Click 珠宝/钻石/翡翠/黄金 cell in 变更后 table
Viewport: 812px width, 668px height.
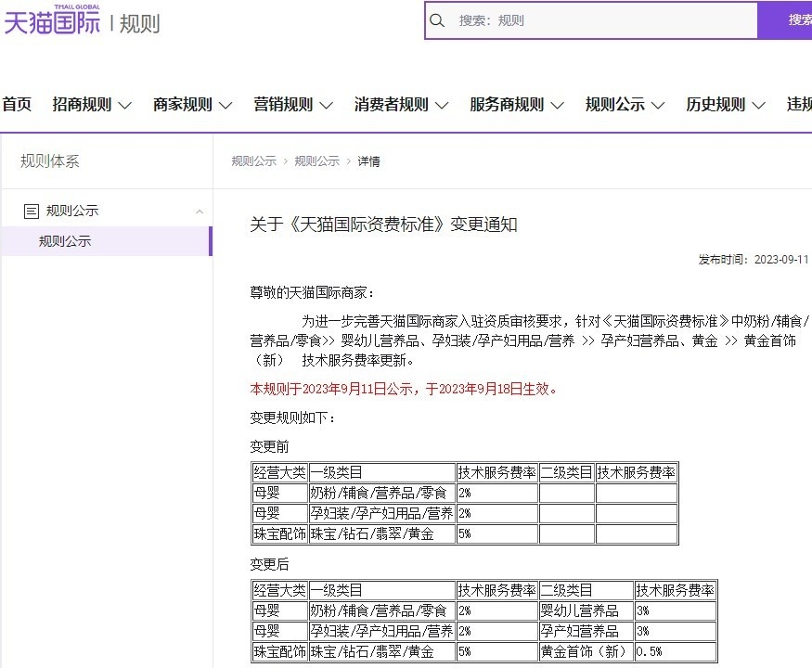click(382, 651)
